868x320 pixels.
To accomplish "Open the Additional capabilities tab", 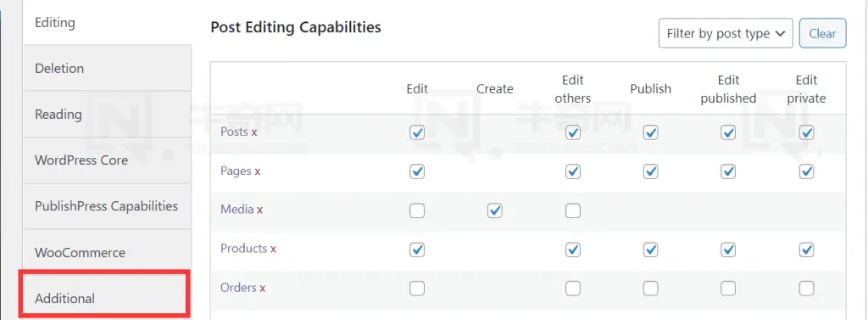I will point(104,299).
